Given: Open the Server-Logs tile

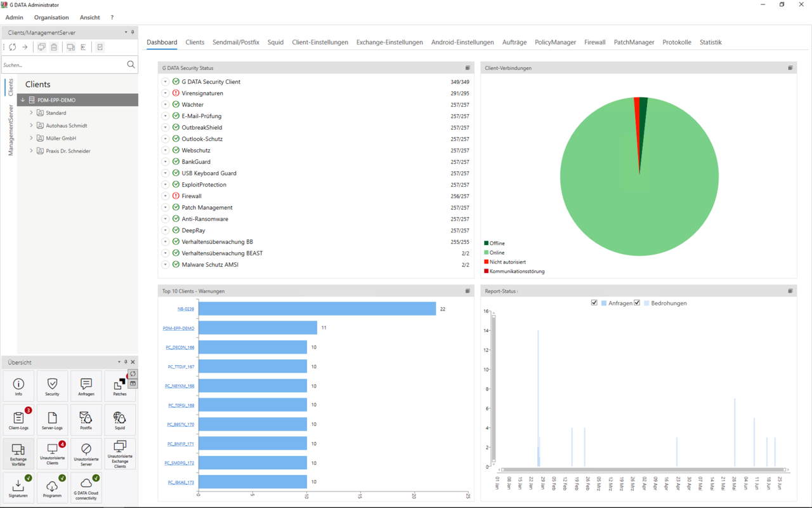Looking at the screenshot, I should click(x=52, y=420).
